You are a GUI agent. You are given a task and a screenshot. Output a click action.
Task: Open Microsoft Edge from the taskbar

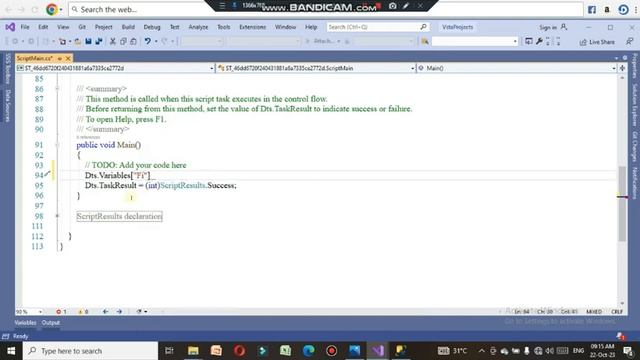click(x=309, y=351)
